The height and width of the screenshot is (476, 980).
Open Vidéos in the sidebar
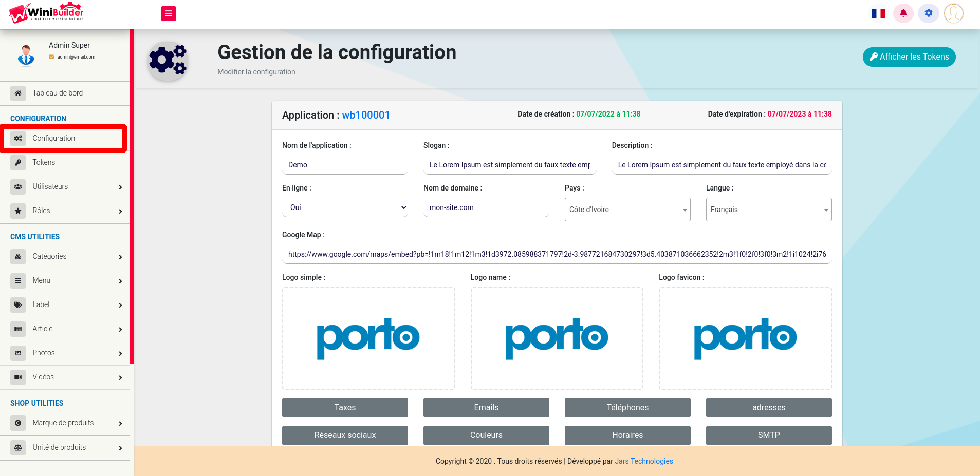65,377
